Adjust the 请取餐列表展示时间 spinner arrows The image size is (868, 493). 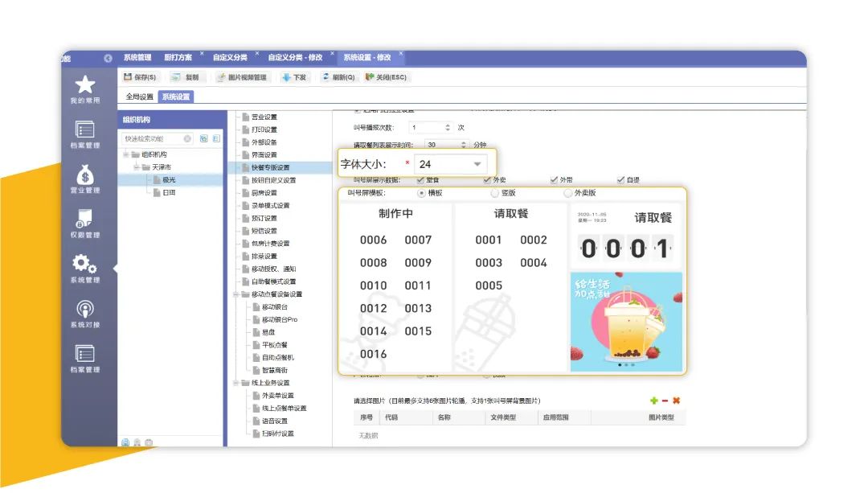pos(464,145)
